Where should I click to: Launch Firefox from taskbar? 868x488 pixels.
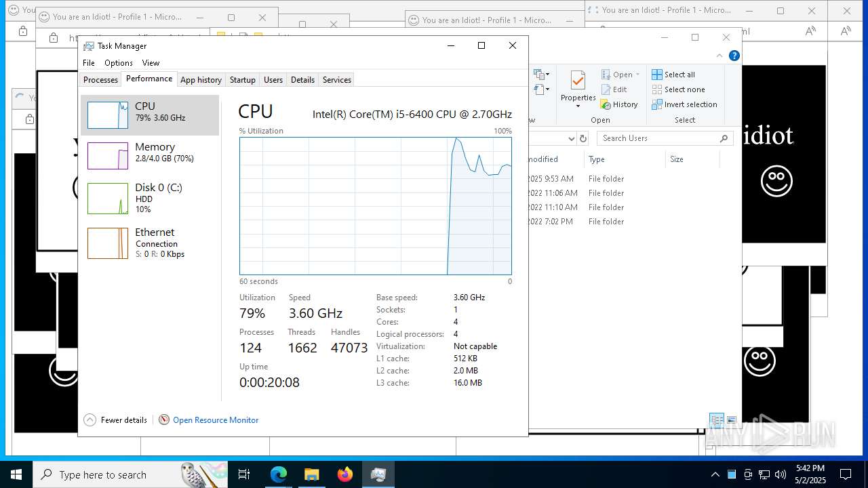345,474
